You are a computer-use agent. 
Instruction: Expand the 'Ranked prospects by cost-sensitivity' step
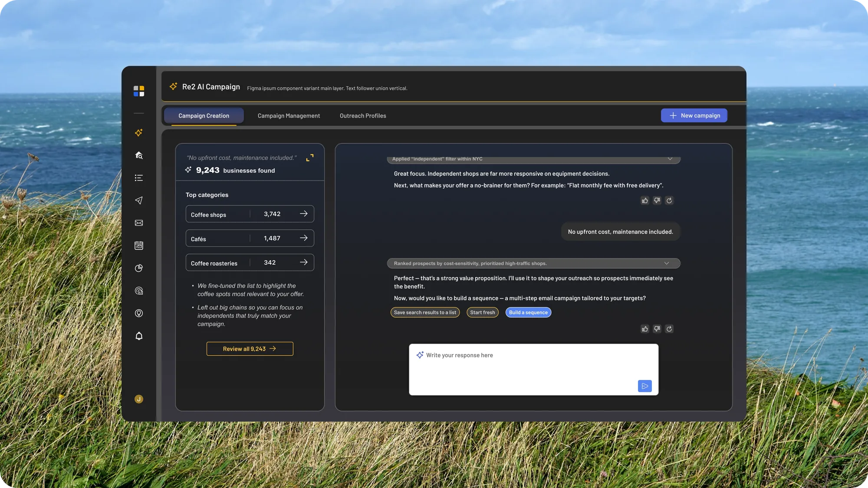coord(667,263)
